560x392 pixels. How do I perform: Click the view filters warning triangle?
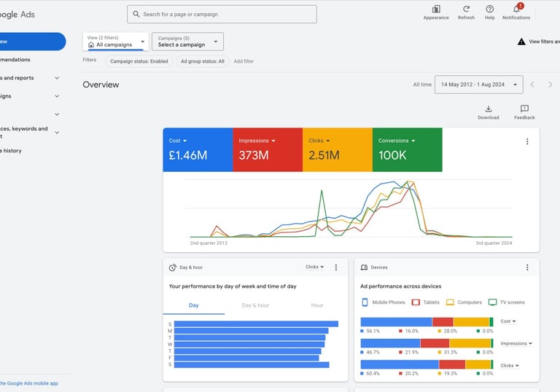tap(521, 42)
